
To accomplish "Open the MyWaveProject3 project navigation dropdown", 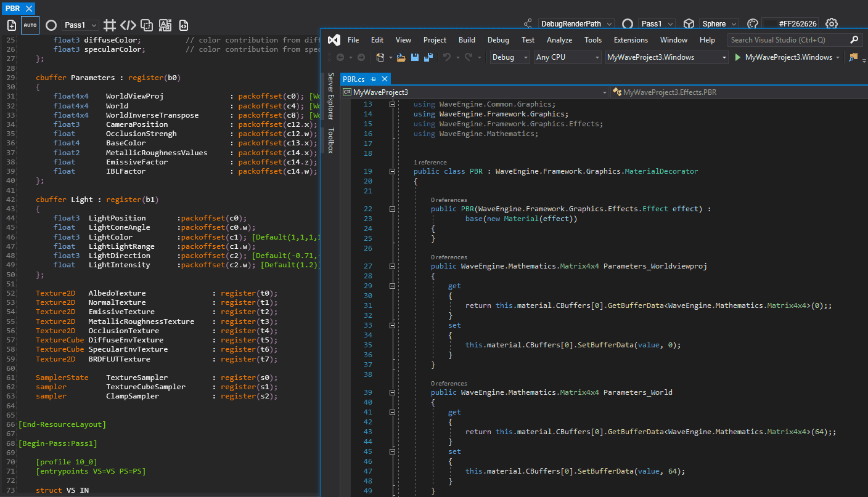I will tap(475, 92).
